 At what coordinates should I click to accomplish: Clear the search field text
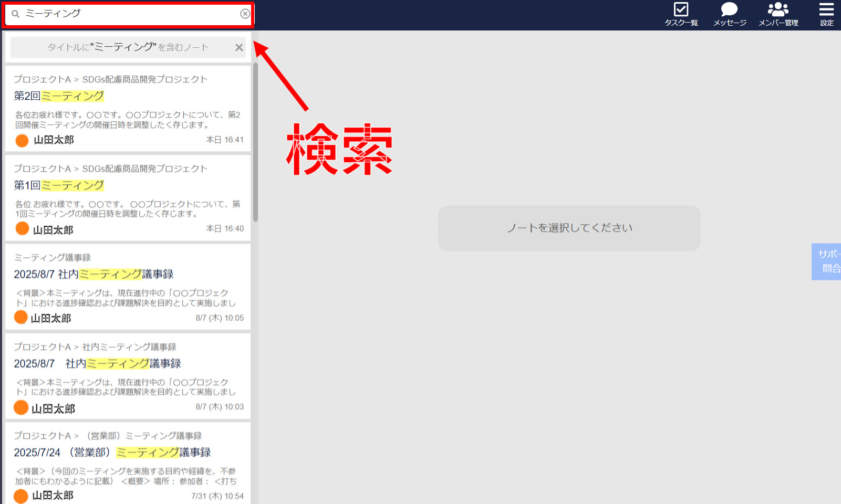pyautogui.click(x=245, y=14)
